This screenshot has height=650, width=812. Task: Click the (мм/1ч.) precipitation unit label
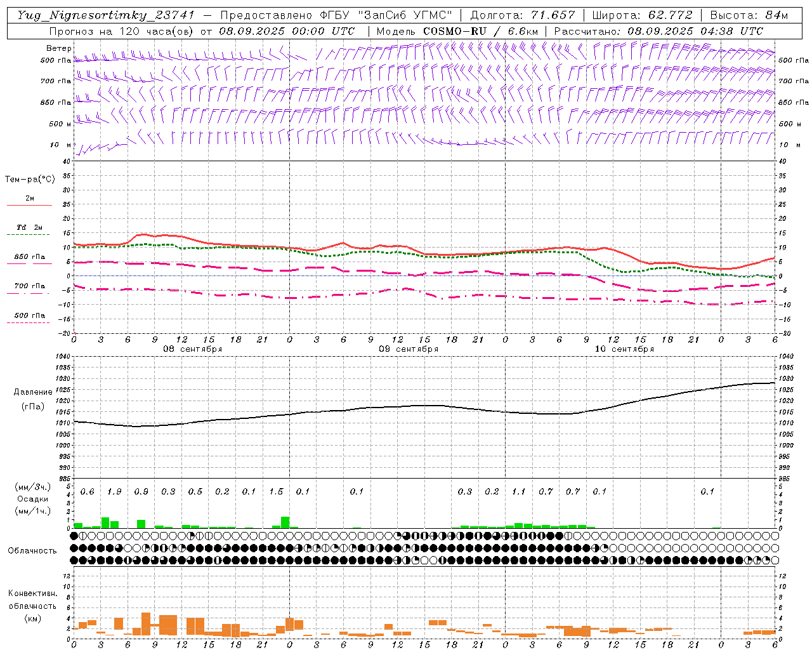pos(32,511)
